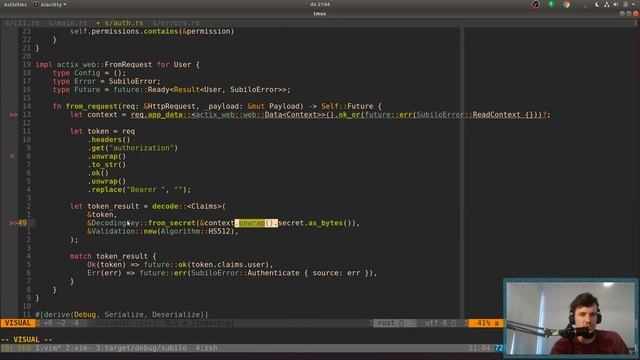Open the network status icon
Image resolution: width=640 pixels, height=360 pixels.
607,4
